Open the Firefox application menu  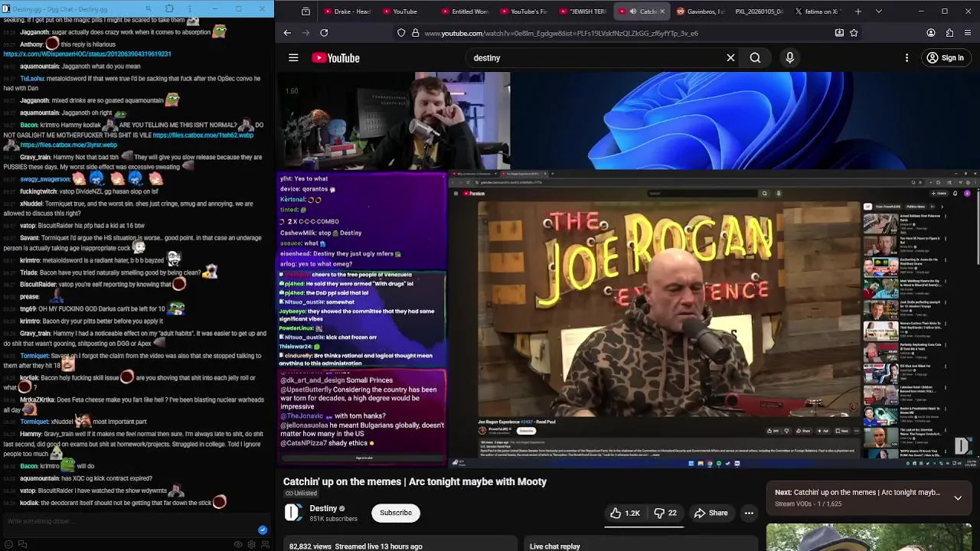pos(969,33)
